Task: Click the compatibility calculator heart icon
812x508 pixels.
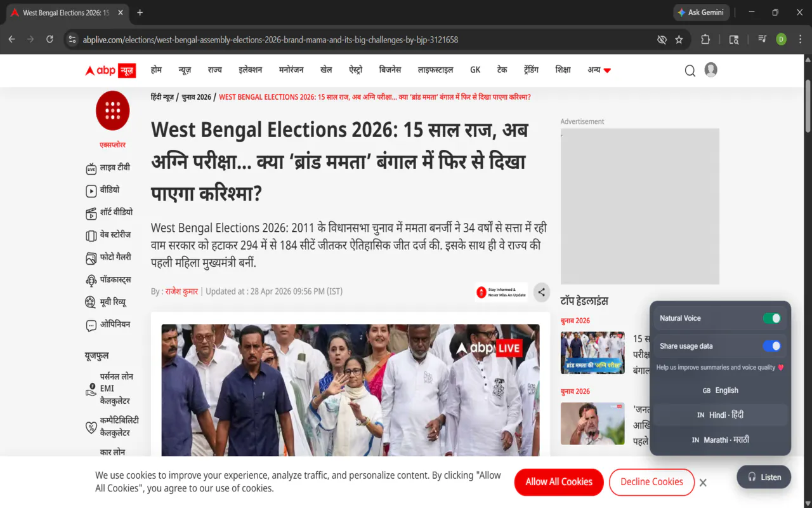Action: (x=91, y=427)
